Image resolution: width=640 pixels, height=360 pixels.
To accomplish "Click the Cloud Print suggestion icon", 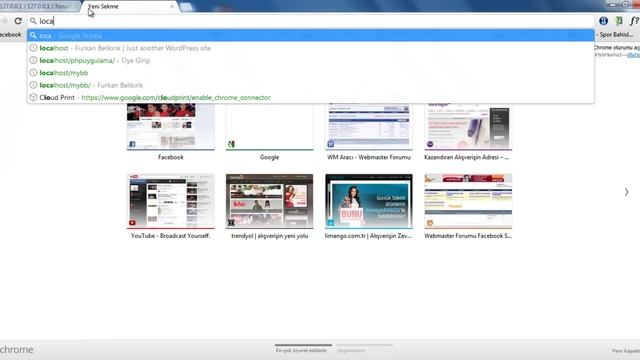I will (x=33, y=97).
